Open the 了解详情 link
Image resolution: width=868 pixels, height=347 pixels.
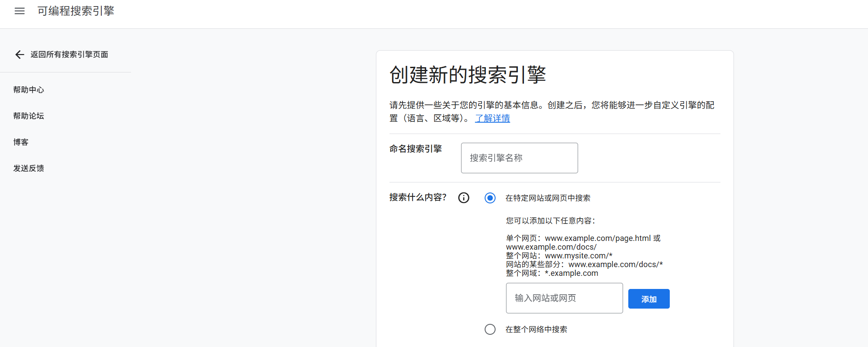tap(493, 118)
